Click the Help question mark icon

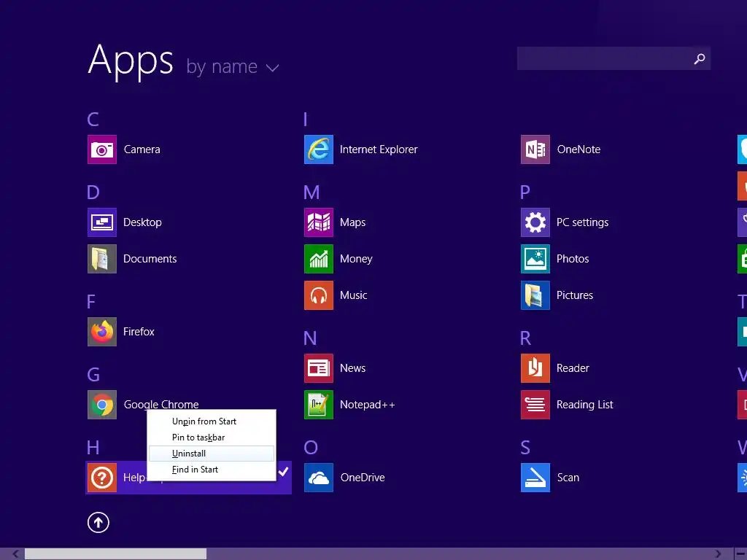coord(102,478)
